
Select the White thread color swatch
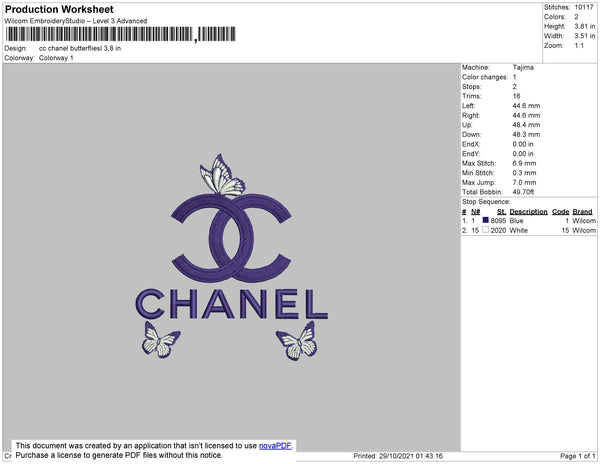coord(486,230)
